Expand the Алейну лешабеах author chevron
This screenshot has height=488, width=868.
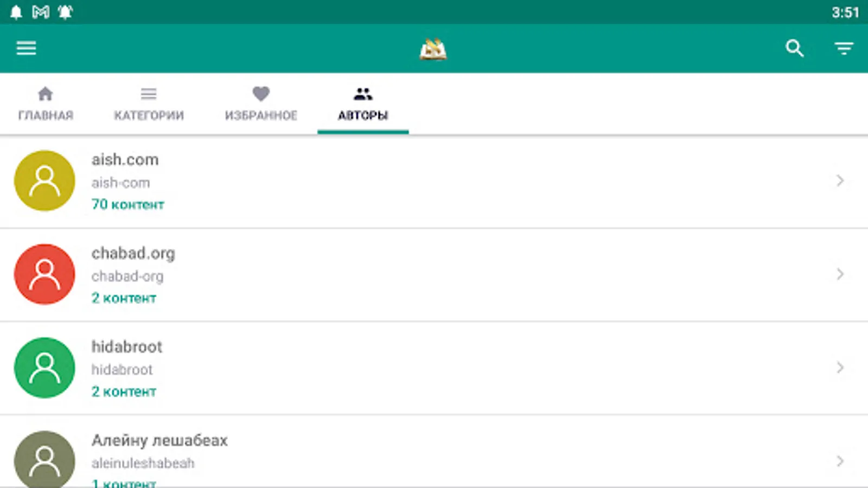(840, 461)
